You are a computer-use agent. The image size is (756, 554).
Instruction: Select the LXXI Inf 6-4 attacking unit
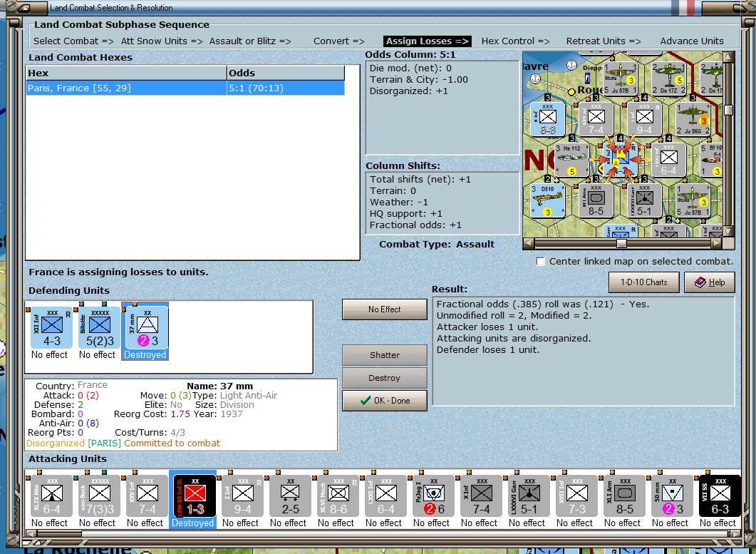pos(385,496)
